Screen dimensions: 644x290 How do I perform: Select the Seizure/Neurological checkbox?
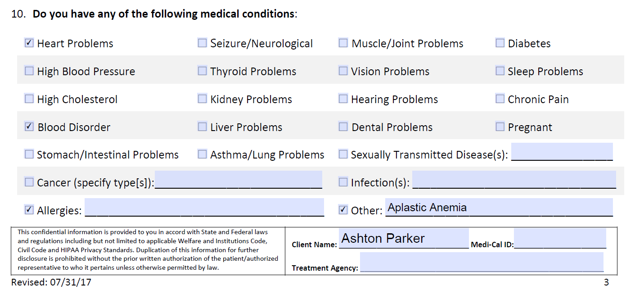click(x=203, y=43)
